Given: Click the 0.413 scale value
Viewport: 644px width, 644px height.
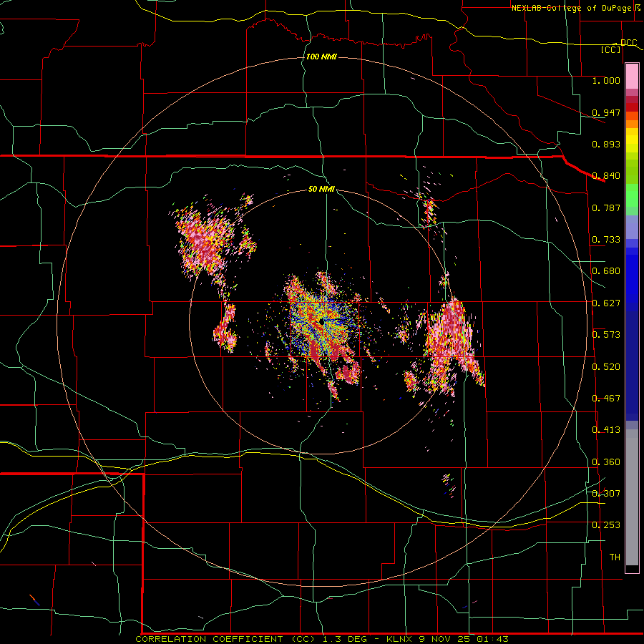Looking at the screenshot, I should [x=606, y=430].
